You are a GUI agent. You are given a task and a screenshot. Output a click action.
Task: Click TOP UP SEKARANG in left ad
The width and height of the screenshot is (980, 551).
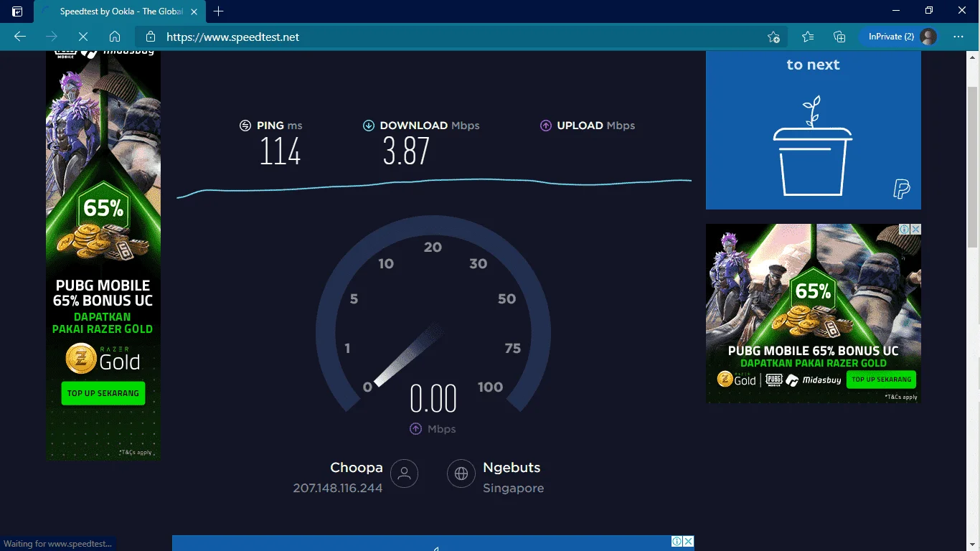click(x=103, y=393)
